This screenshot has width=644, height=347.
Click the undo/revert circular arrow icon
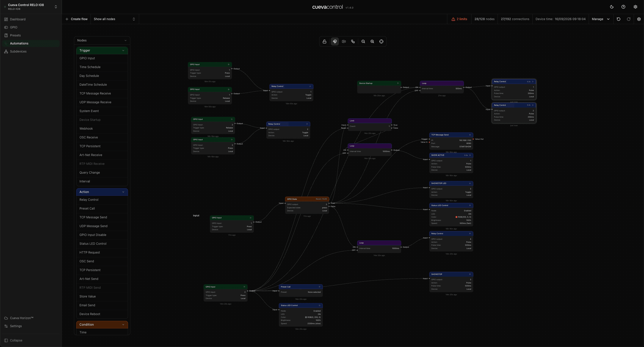pyautogui.click(x=619, y=19)
